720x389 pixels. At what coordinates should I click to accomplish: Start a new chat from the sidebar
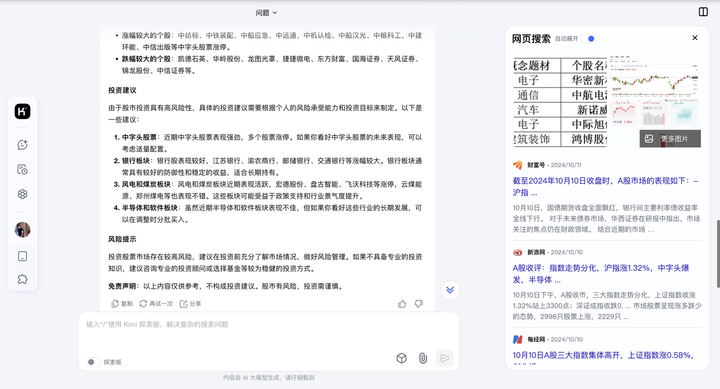(22, 145)
